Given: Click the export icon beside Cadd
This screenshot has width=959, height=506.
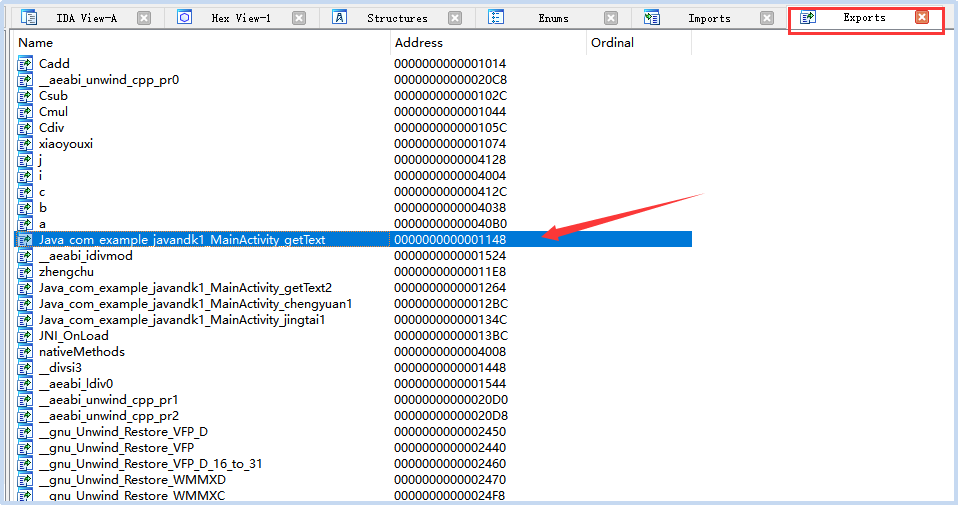Looking at the screenshot, I should (25, 64).
